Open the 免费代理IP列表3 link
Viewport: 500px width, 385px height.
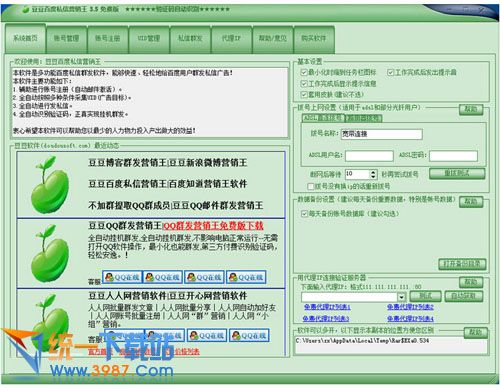point(326,318)
